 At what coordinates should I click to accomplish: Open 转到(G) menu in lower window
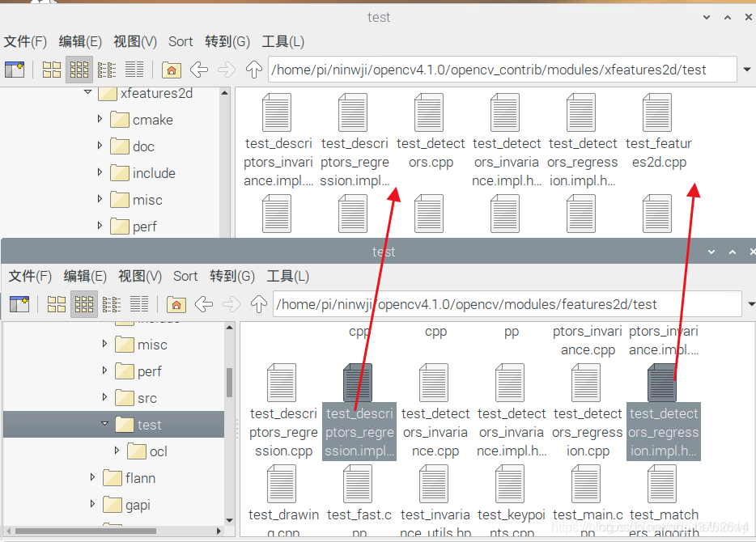[x=232, y=277]
